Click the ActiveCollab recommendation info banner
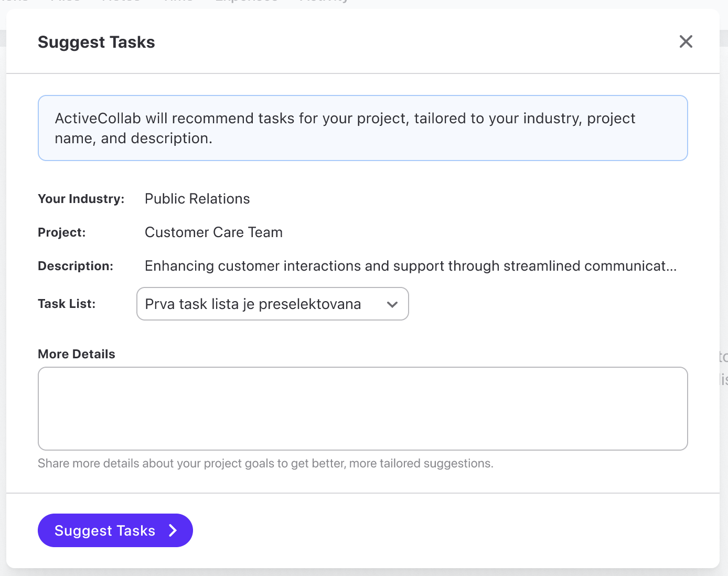This screenshot has width=728, height=576. pyautogui.click(x=363, y=128)
